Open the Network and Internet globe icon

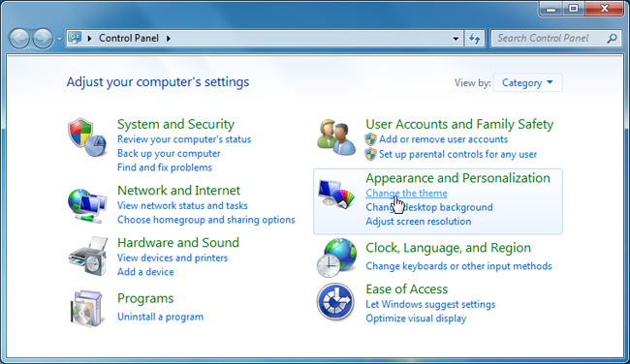coord(87,206)
